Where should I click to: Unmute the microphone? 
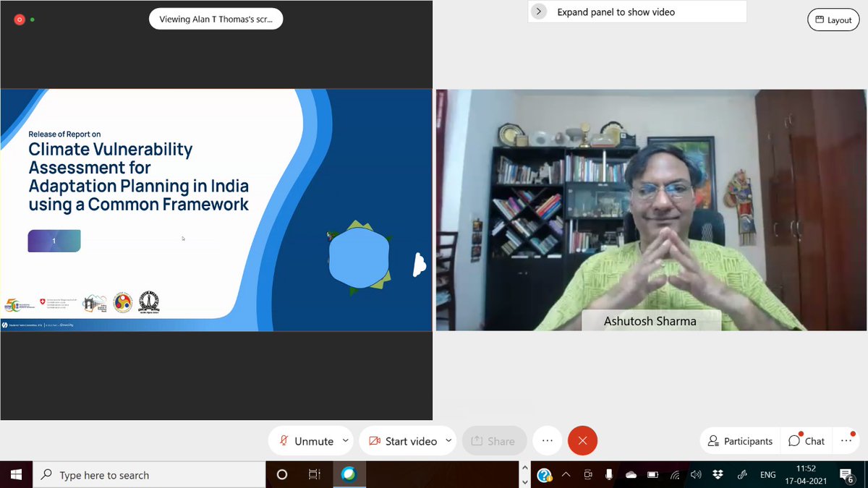coord(305,441)
